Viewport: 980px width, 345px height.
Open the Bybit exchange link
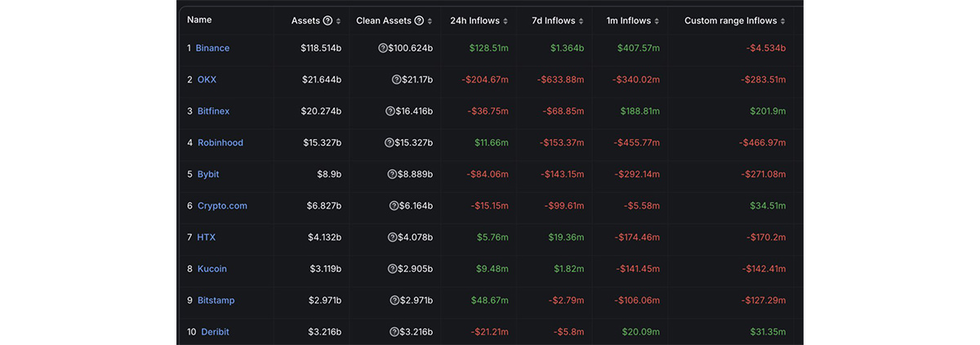pos(208,174)
